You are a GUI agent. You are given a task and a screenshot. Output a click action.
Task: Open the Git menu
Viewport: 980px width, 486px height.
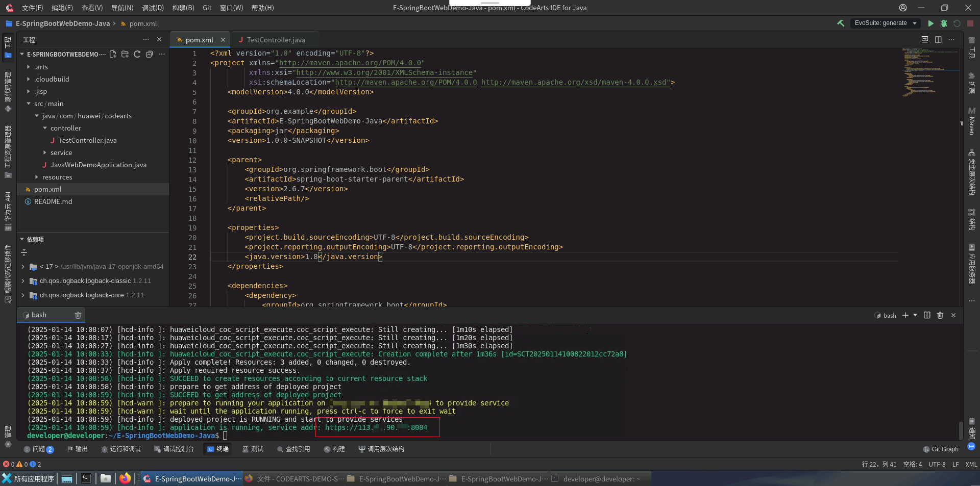pyautogui.click(x=207, y=8)
